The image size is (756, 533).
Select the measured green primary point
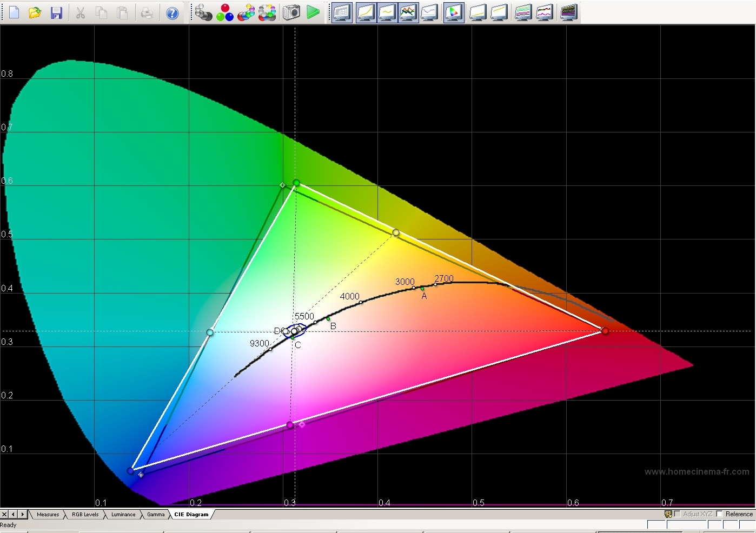coord(296,183)
